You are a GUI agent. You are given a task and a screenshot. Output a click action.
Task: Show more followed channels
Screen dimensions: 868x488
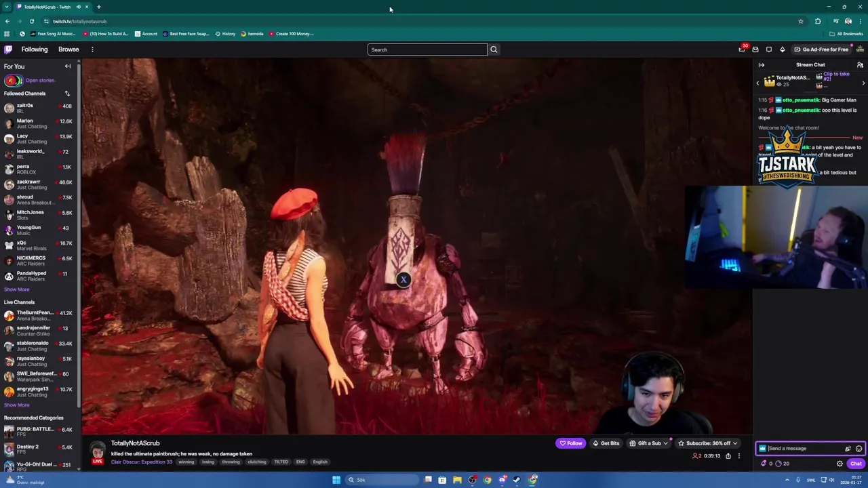click(17, 289)
